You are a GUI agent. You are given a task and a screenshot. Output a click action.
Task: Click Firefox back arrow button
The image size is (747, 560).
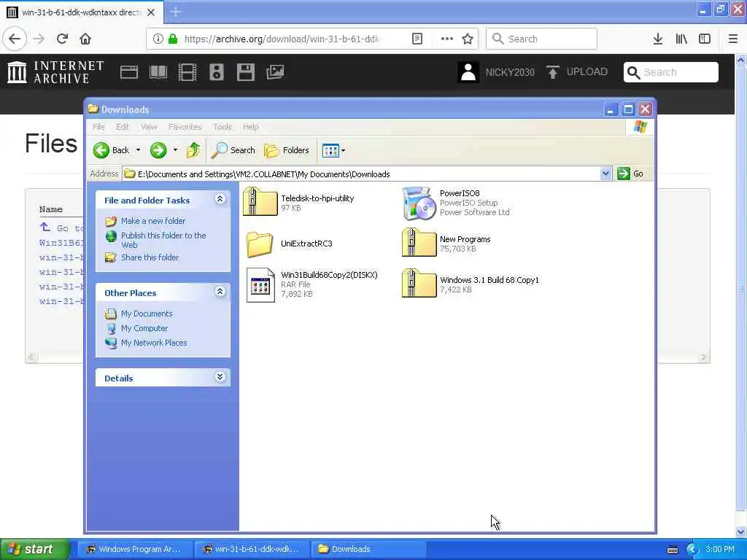(x=15, y=39)
